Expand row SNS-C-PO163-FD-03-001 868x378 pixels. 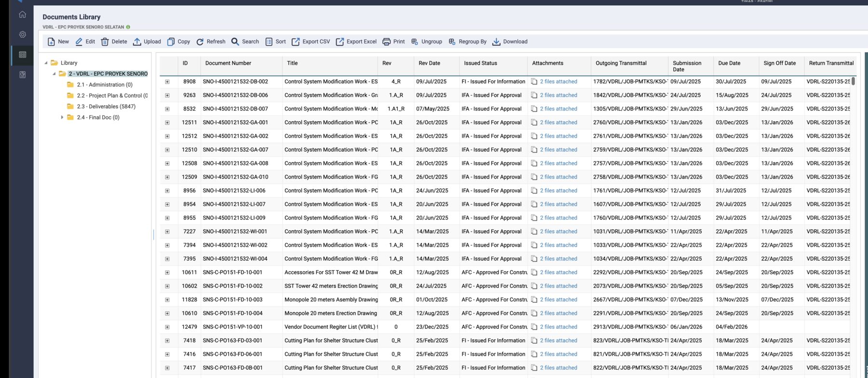tap(167, 340)
